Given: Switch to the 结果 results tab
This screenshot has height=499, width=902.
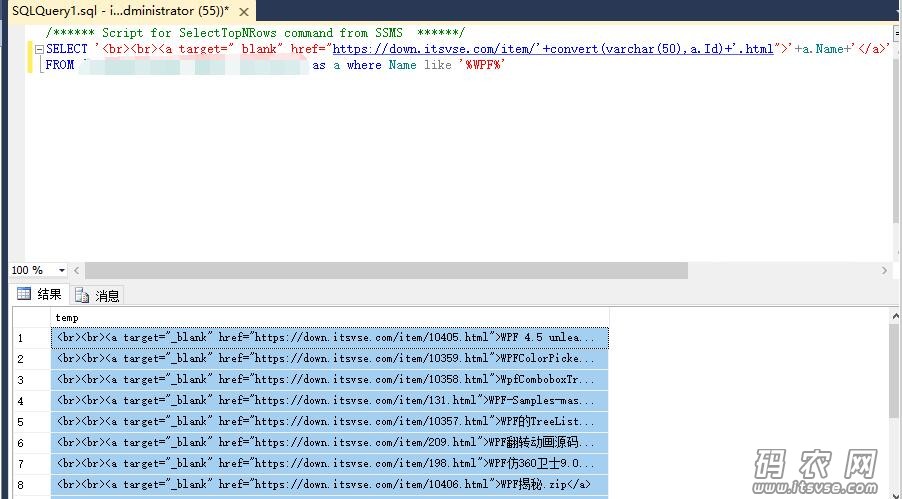Looking at the screenshot, I should click(x=40, y=295).
